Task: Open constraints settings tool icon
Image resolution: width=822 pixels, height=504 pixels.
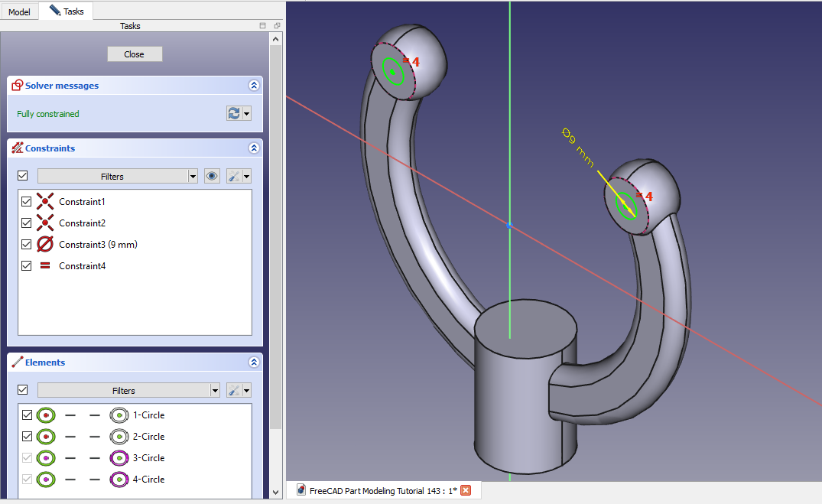Action: pos(235,176)
